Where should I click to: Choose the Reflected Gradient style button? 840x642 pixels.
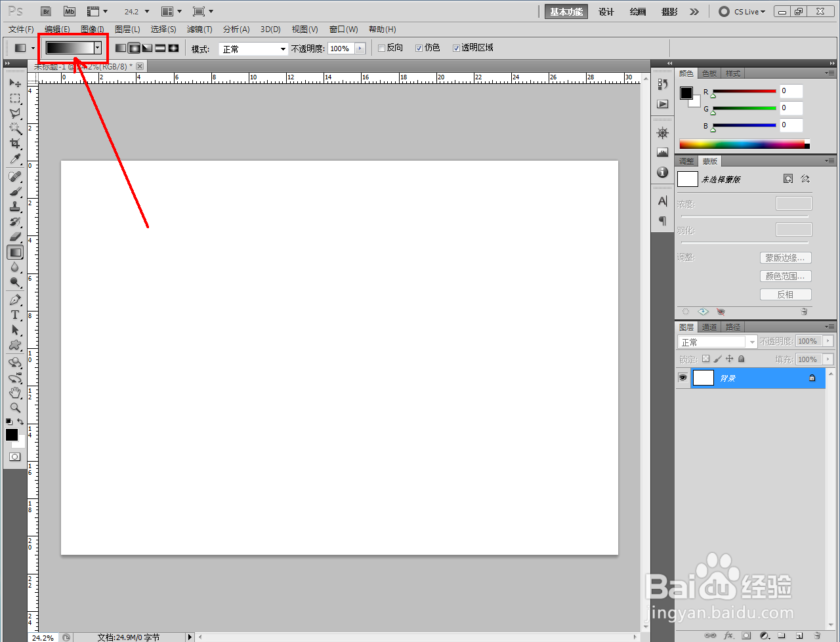[x=160, y=48]
